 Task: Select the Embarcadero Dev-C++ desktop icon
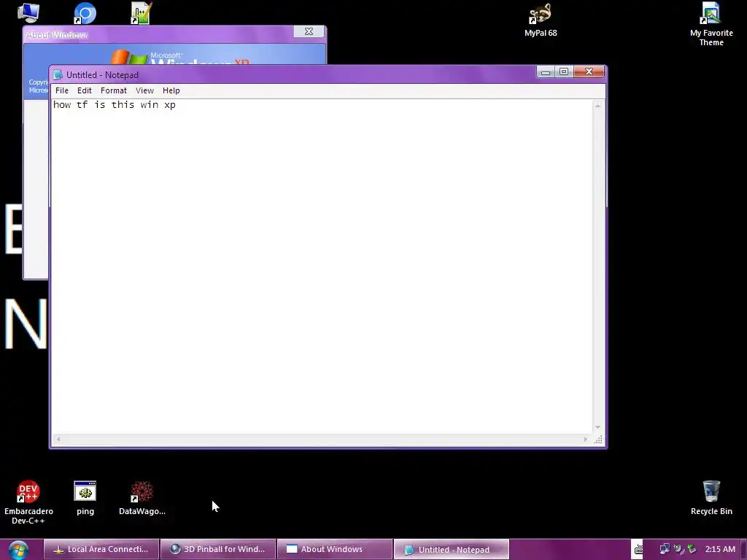[28, 502]
